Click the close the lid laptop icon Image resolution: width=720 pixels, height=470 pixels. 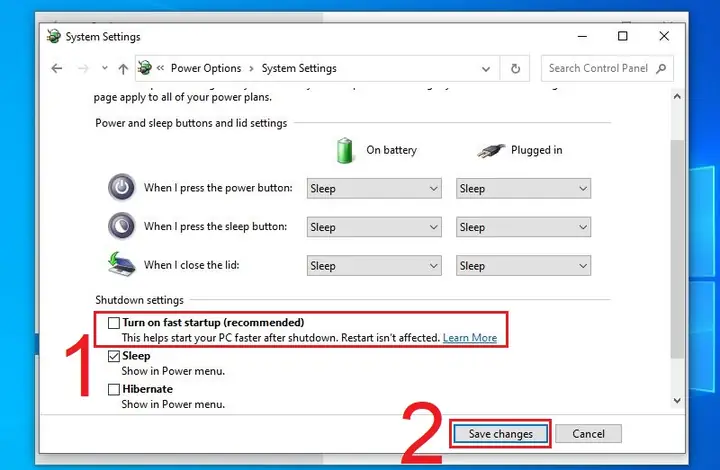point(121,264)
